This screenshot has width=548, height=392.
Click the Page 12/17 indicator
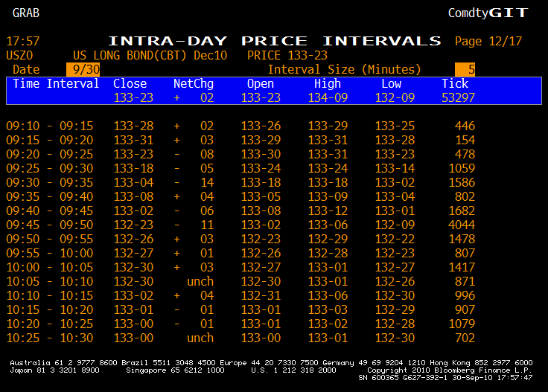(x=488, y=41)
